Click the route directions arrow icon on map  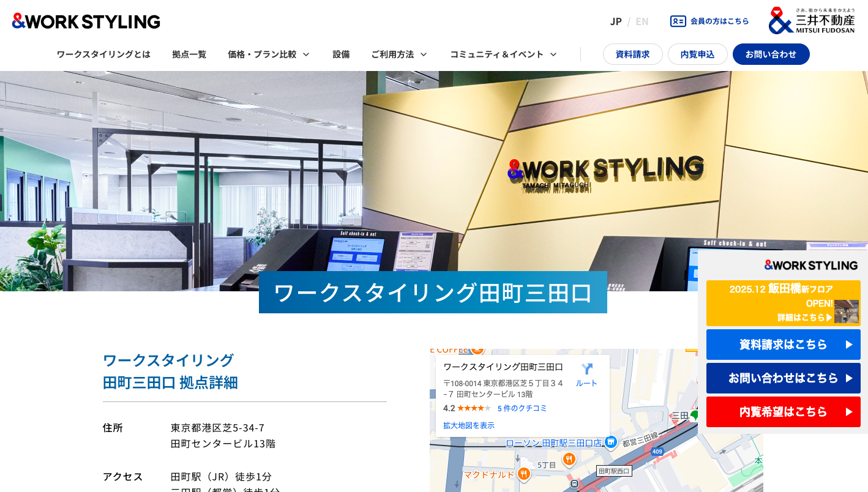[586, 369]
